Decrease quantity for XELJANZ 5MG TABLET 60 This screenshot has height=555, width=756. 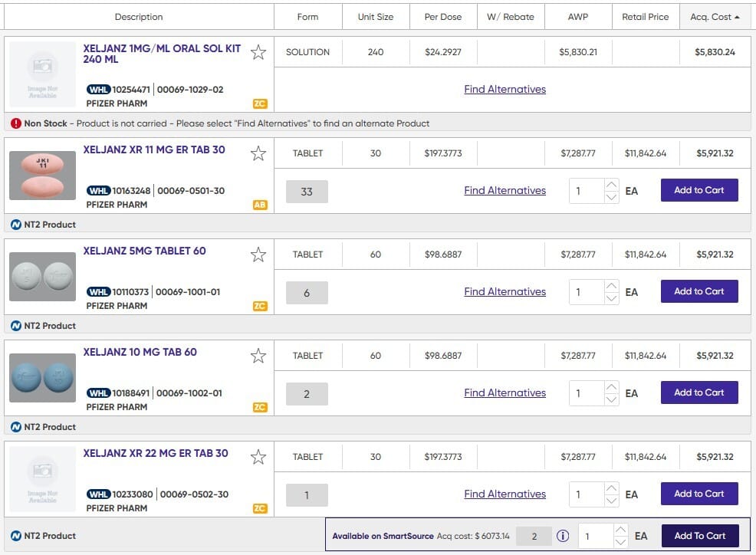(x=611, y=298)
